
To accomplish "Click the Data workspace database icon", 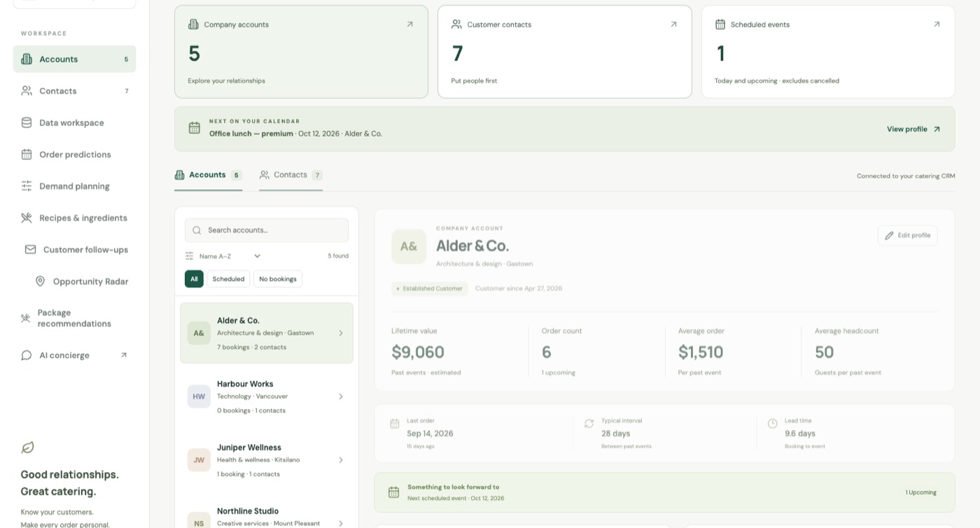I will pyautogui.click(x=27, y=123).
